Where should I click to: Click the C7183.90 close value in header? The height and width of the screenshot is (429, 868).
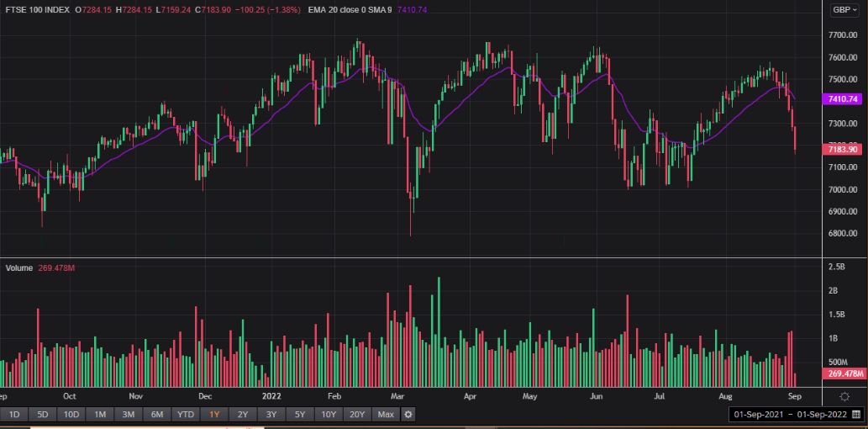[213, 10]
